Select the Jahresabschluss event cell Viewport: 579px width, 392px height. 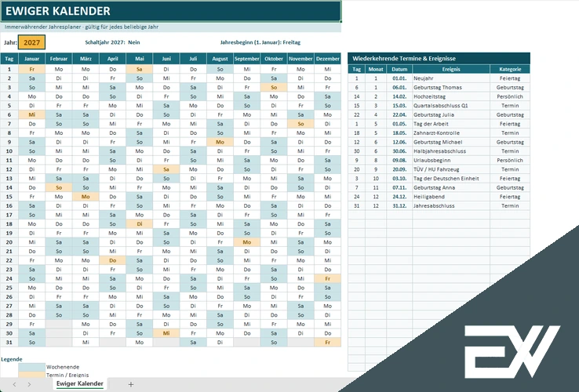(x=451, y=206)
